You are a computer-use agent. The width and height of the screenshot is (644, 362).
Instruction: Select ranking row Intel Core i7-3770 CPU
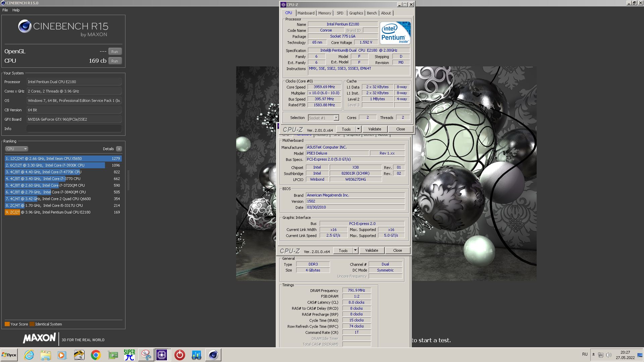pos(63,179)
